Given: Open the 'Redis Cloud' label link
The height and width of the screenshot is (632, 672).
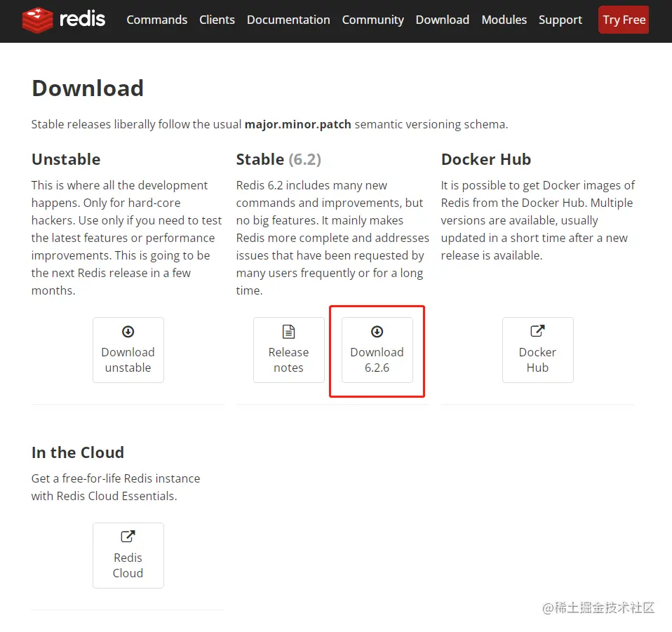Looking at the screenshot, I should [x=128, y=565].
